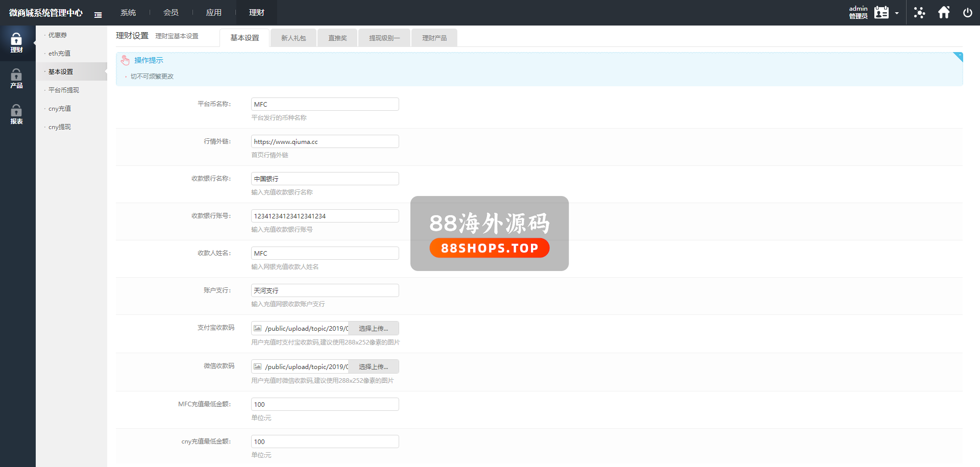Open the 会员 top menu

coord(171,13)
